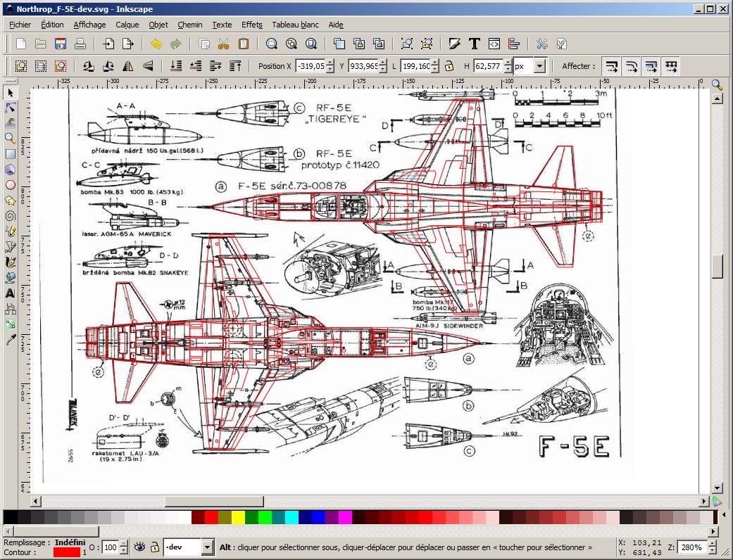Select the Spiral tool
The width and height of the screenshot is (733, 560).
tap(11, 215)
